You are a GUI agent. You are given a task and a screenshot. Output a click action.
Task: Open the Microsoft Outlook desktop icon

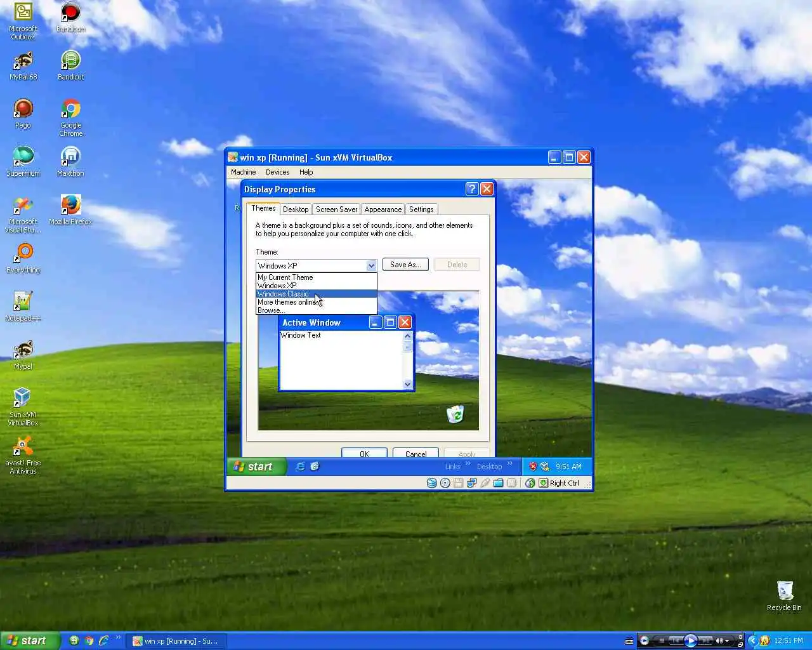[23, 22]
